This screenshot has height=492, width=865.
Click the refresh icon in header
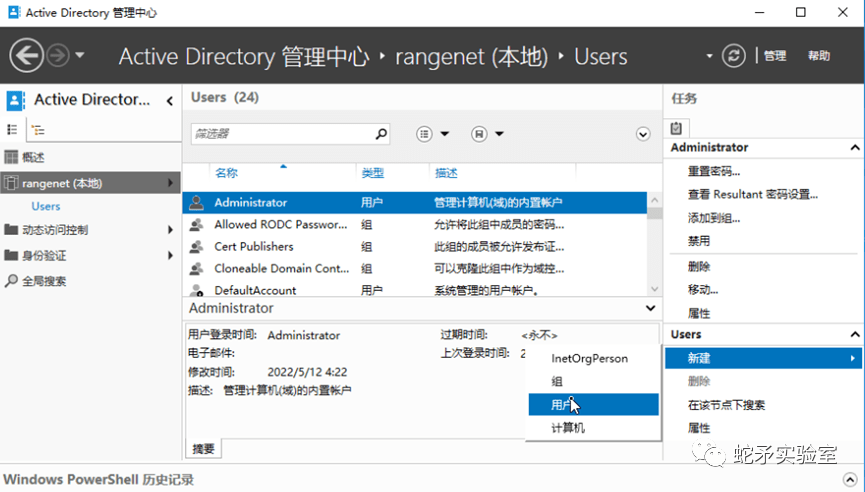pos(734,56)
